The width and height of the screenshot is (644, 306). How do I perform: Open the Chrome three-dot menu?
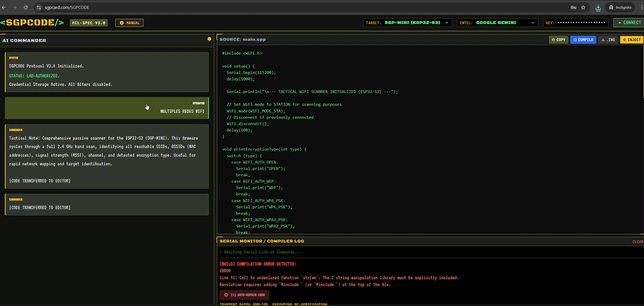pos(641,7)
